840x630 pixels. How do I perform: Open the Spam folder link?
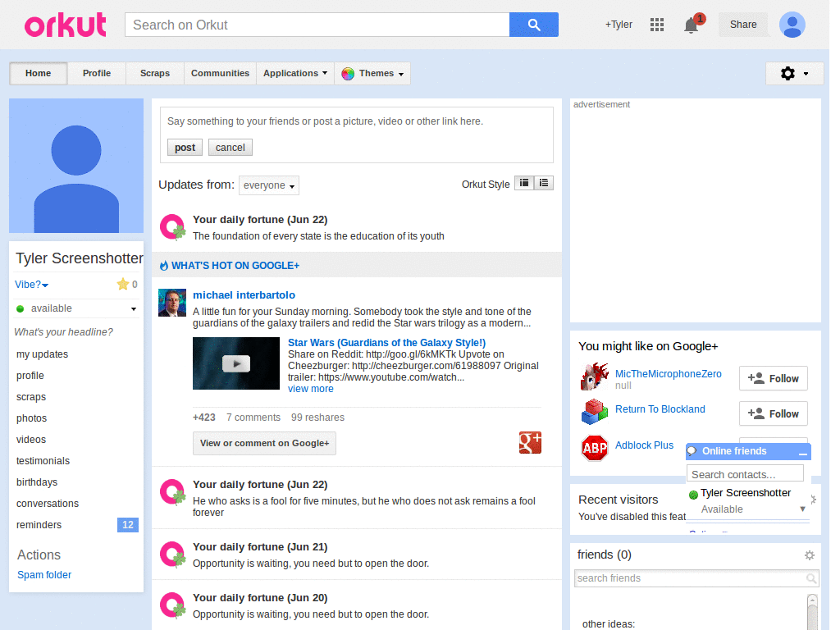[44, 575]
